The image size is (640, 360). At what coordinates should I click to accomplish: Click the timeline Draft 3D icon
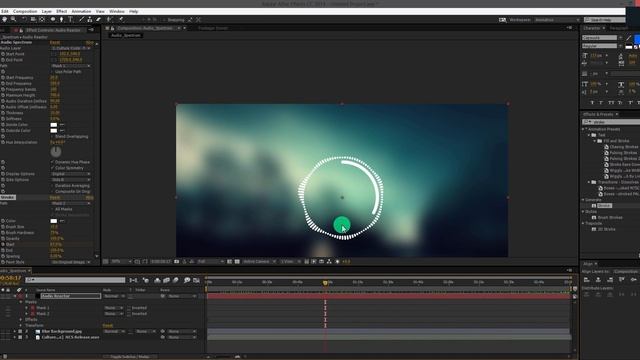click(146, 280)
